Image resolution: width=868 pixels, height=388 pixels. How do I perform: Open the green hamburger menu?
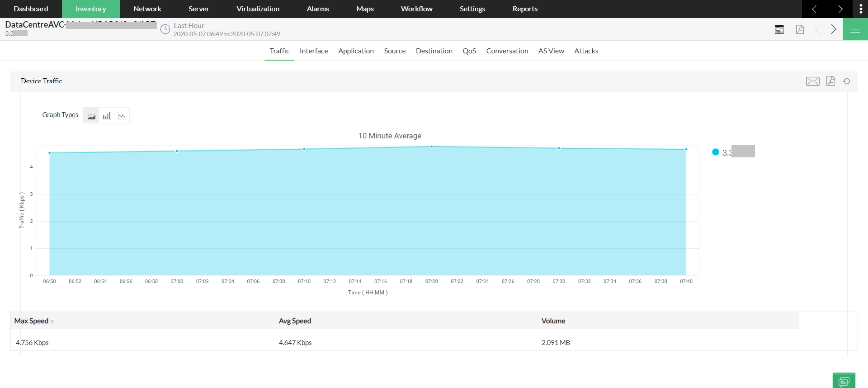(x=855, y=29)
